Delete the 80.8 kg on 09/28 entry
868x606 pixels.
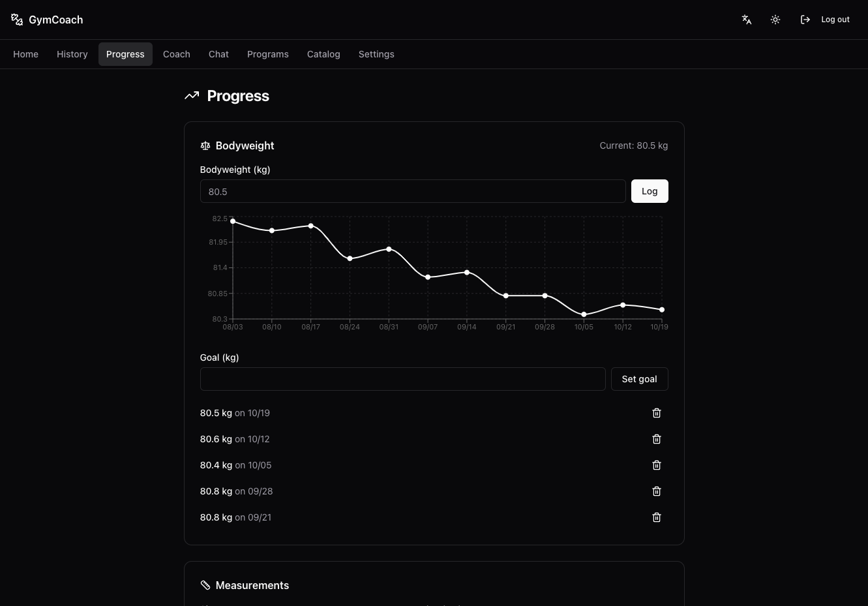(657, 491)
